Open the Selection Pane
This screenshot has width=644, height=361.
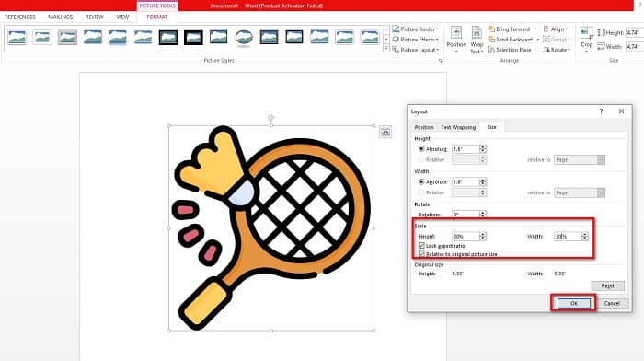point(510,50)
